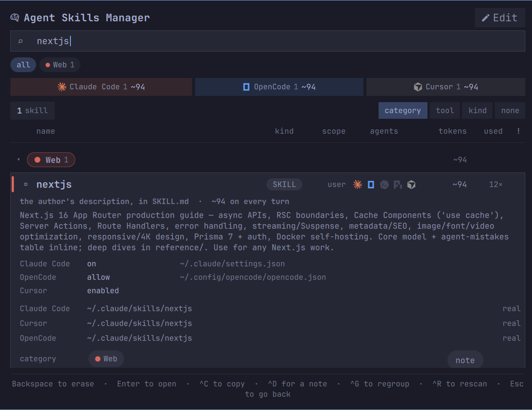Click the scope column header
This screenshot has width=532, height=410.
(x=334, y=131)
